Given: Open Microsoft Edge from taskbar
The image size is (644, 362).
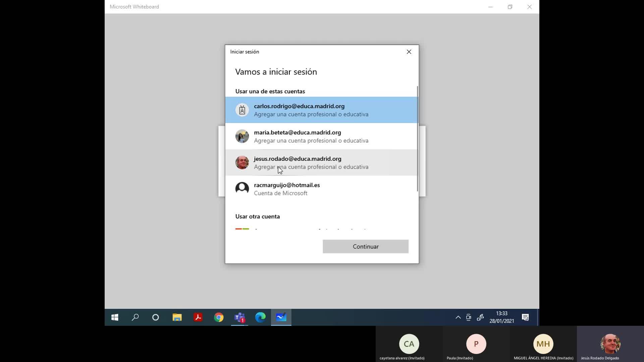Looking at the screenshot, I should tap(260, 317).
